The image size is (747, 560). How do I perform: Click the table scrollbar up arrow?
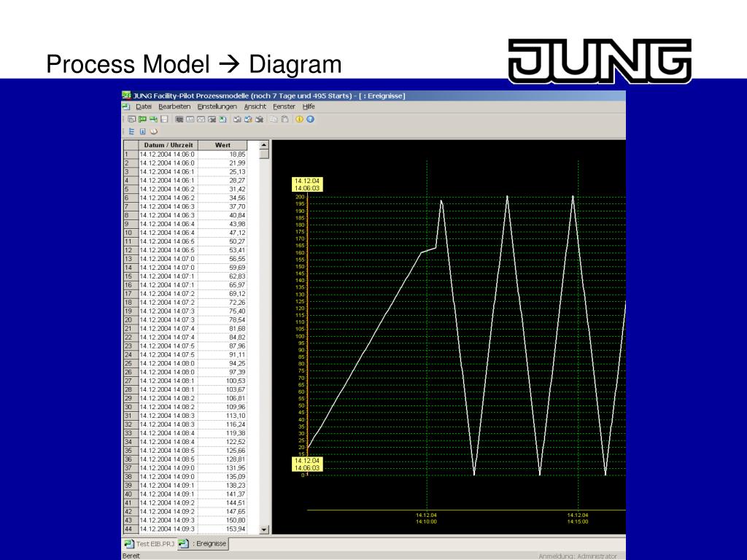point(264,145)
